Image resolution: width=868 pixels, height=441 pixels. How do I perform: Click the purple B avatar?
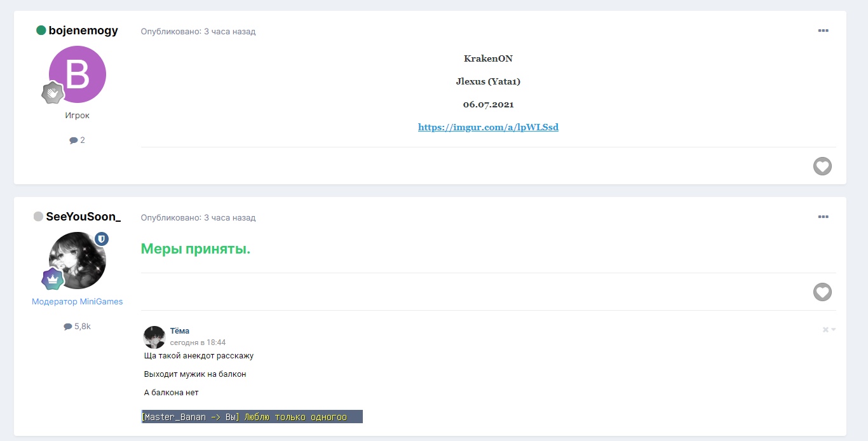[x=78, y=74]
